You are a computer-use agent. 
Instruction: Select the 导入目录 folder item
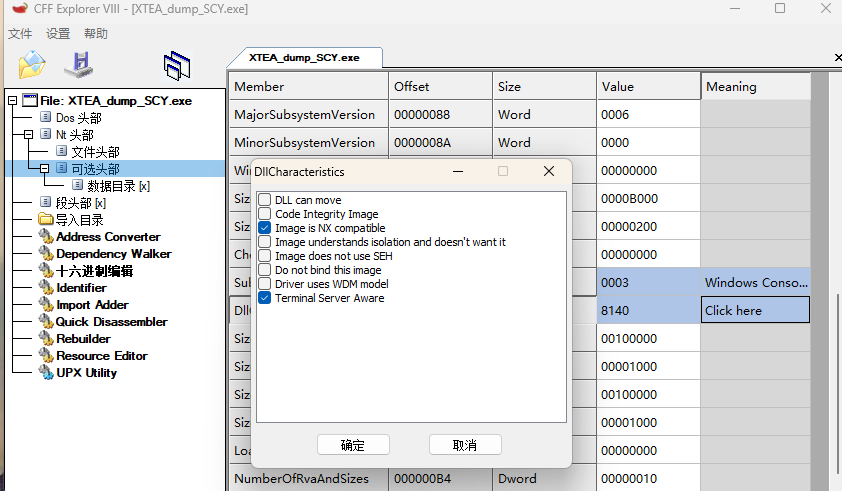pos(79,220)
